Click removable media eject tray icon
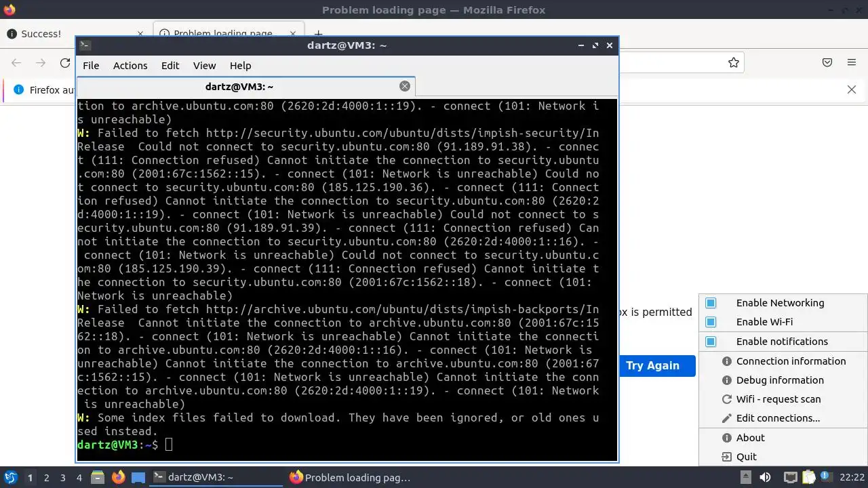Image resolution: width=868 pixels, height=488 pixels. pos(747,477)
